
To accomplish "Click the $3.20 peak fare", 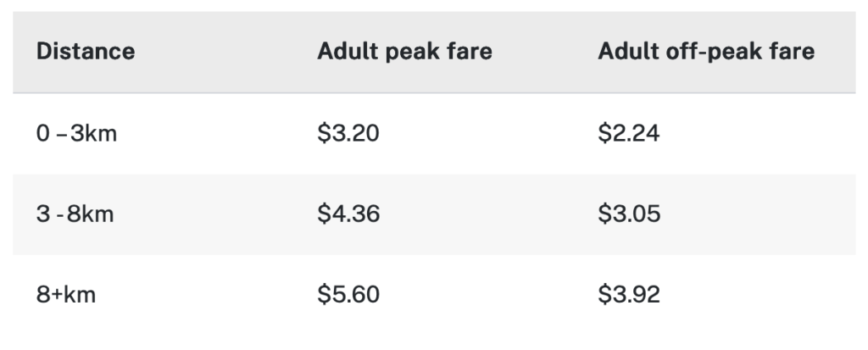I will click(x=348, y=134).
